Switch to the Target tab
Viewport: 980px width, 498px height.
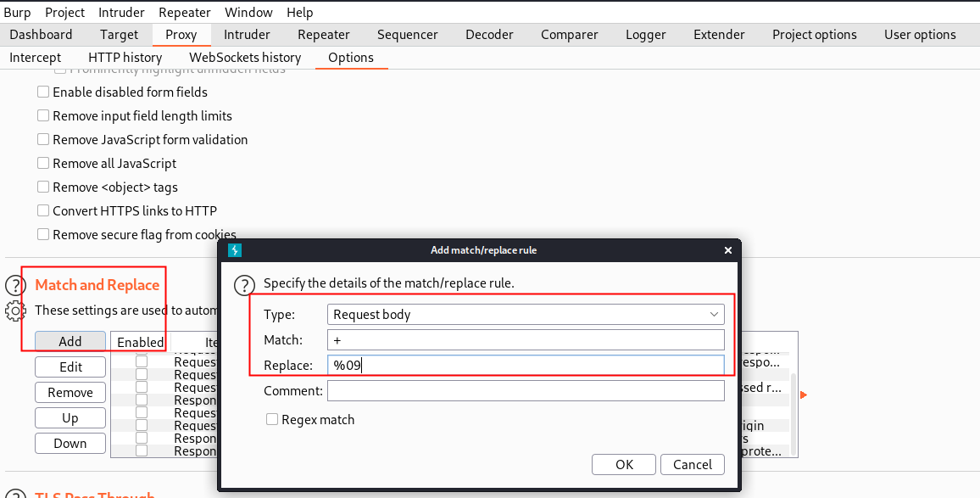click(x=119, y=35)
